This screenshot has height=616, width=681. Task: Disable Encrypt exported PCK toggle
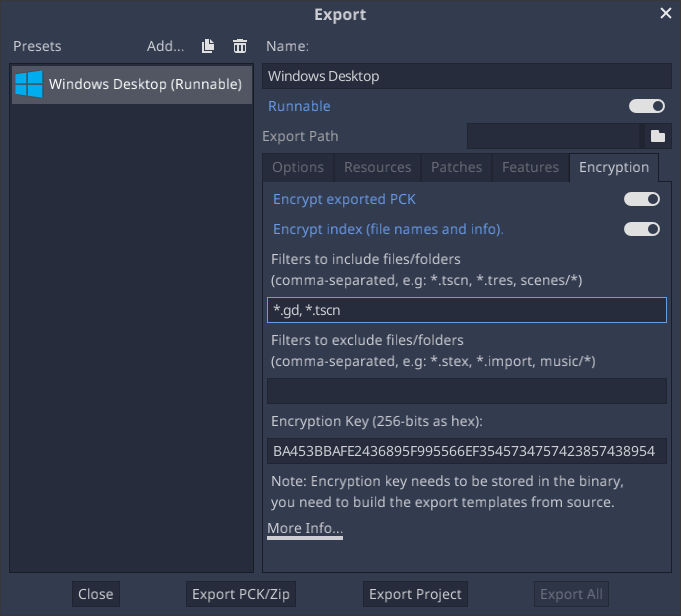641,199
